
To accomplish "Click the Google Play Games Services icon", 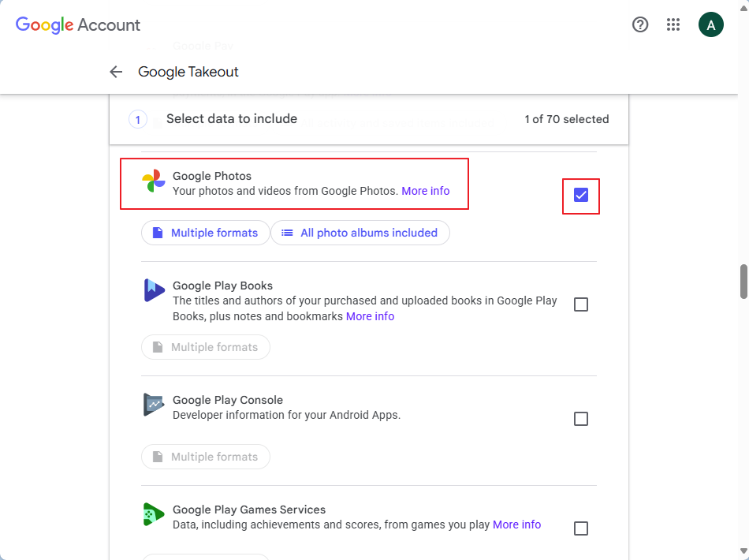I will click(x=154, y=514).
